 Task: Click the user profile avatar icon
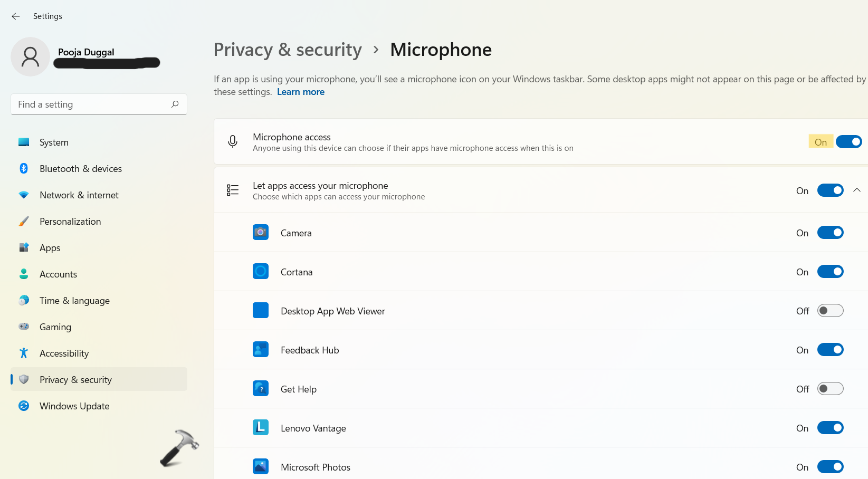[x=30, y=56]
